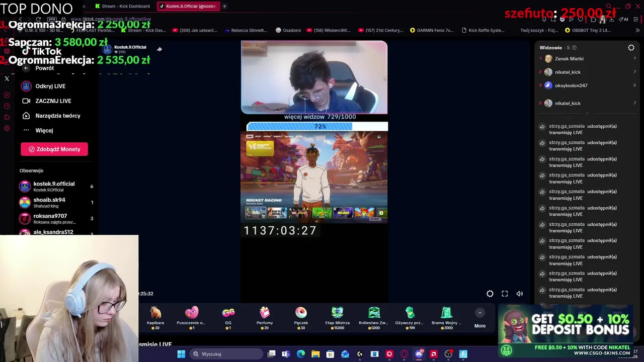Send the Królestwo Zwierząt gift
The height and width of the screenshot is (362, 644).
(x=373, y=318)
